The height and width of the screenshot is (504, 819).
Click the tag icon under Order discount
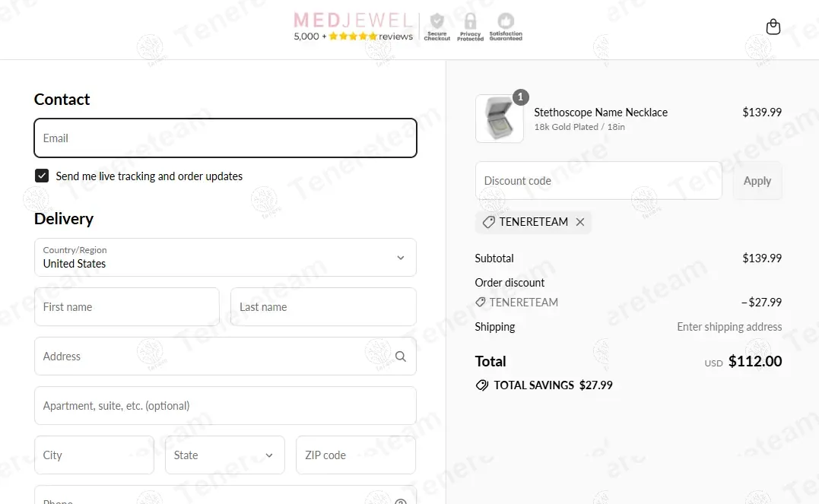[480, 303]
